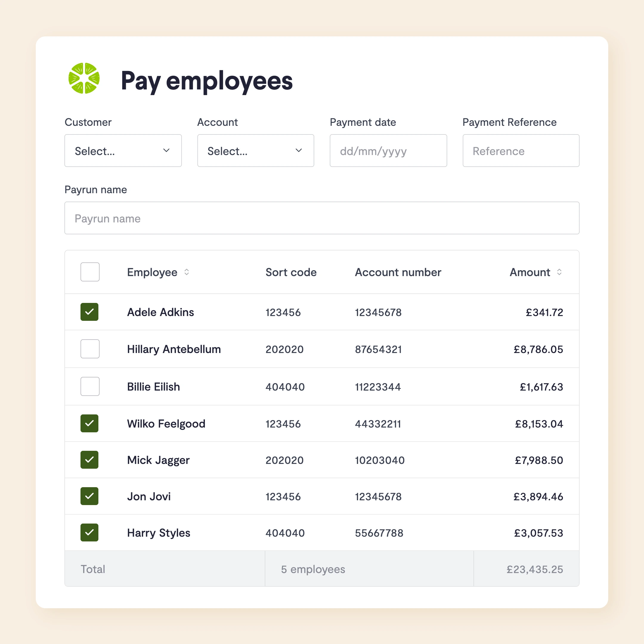Click the Pay employees heading
This screenshot has width=644, height=644.
207,81
